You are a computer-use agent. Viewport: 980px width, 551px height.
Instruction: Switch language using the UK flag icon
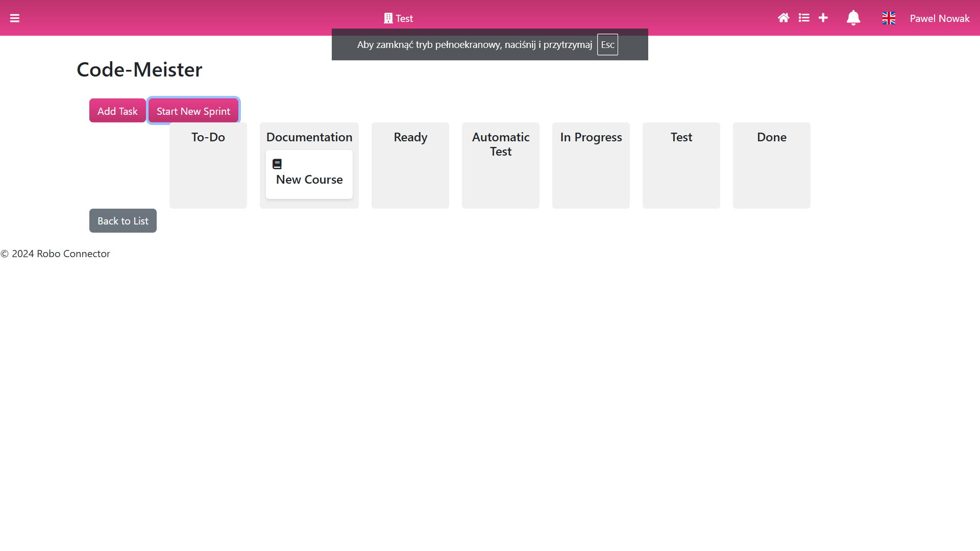888,18
